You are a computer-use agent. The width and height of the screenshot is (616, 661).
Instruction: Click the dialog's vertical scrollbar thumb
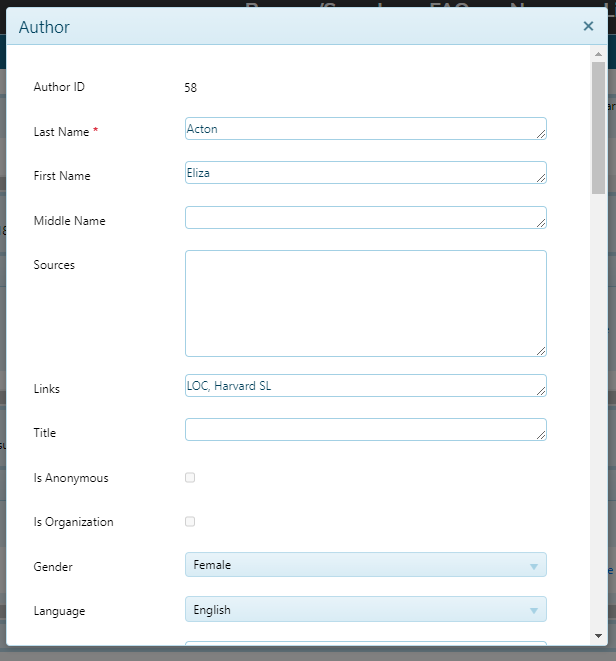point(598,125)
